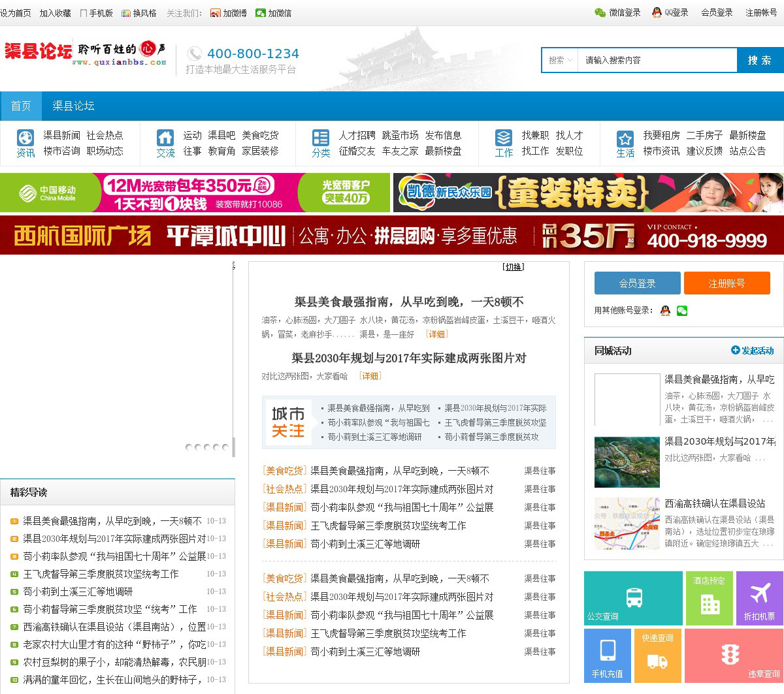Click the 交流 house icon

(x=165, y=138)
